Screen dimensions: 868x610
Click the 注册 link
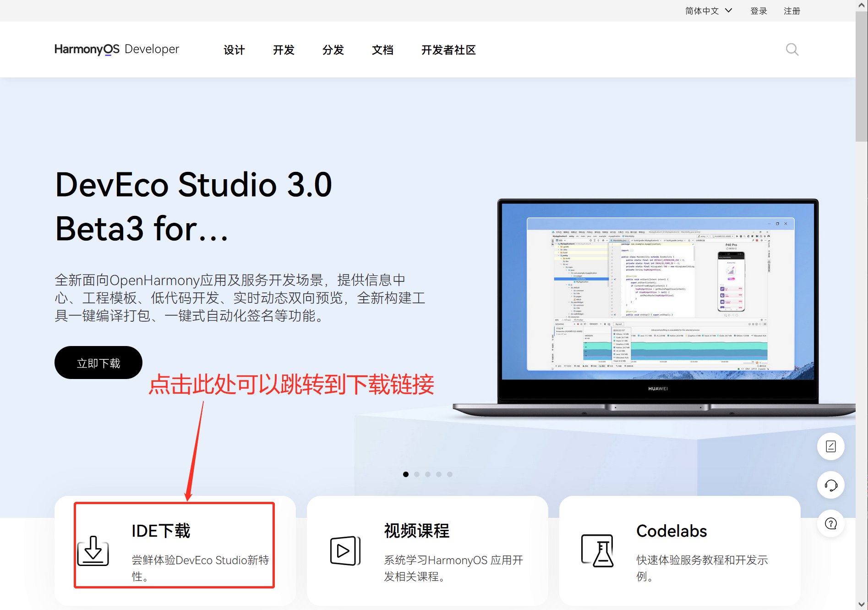tap(792, 11)
